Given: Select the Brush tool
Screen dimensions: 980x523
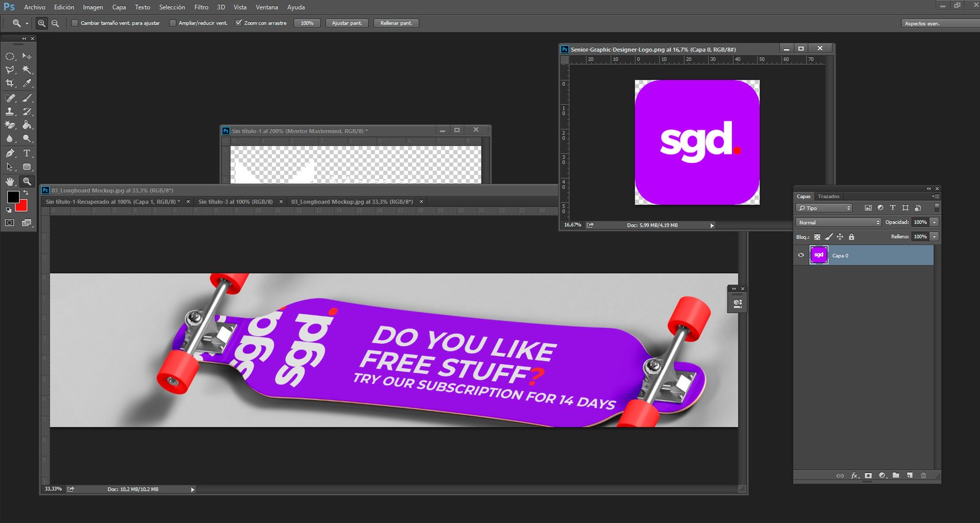Looking at the screenshot, I should (27, 98).
